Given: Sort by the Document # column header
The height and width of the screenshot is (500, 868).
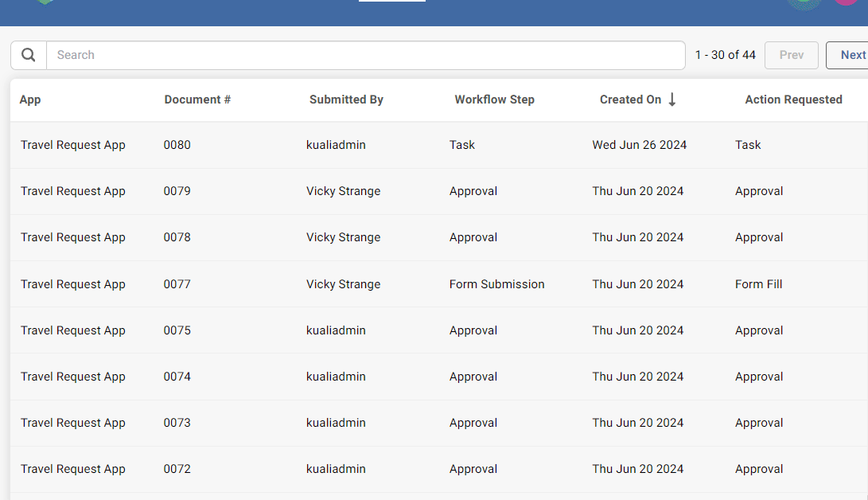Looking at the screenshot, I should point(197,100).
